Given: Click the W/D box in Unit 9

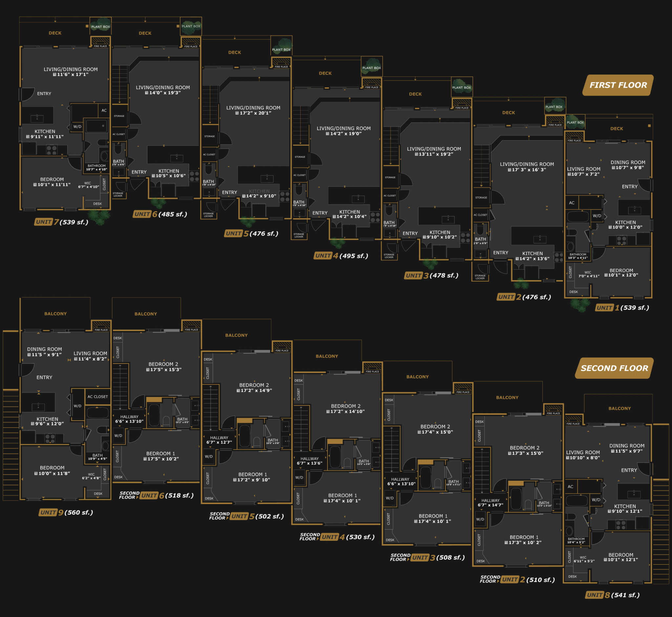Looking at the screenshot, I should [x=77, y=406].
